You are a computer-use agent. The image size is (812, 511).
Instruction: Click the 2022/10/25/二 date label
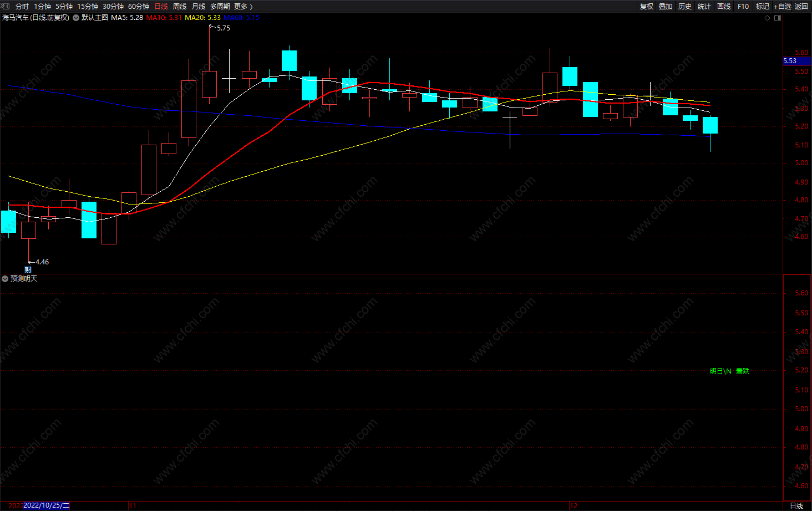(x=47, y=505)
